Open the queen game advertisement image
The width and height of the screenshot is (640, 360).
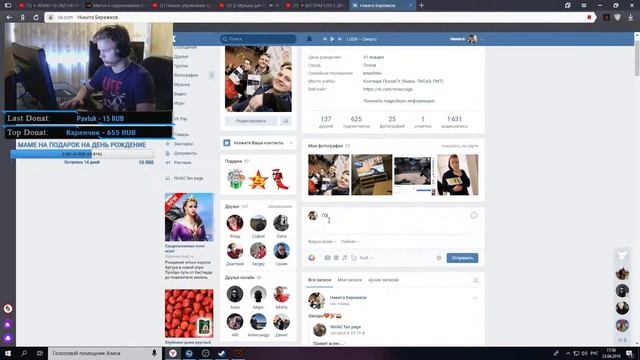pos(189,217)
